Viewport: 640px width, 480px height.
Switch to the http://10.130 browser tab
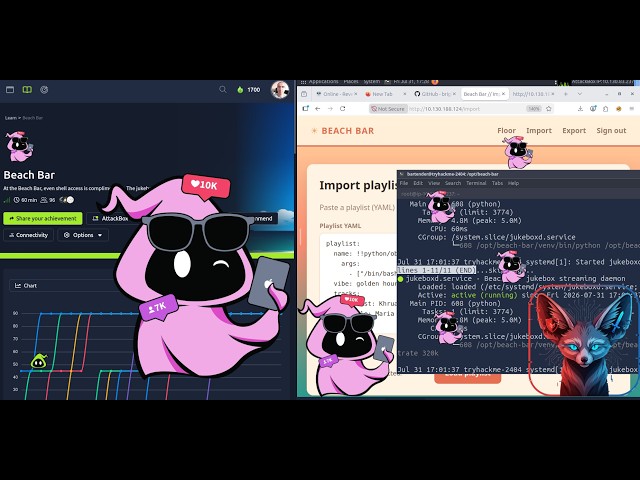[531, 94]
